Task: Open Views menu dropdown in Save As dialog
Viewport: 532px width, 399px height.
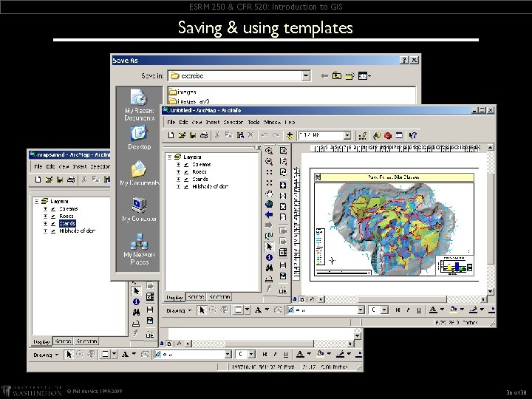Action: 364,76
